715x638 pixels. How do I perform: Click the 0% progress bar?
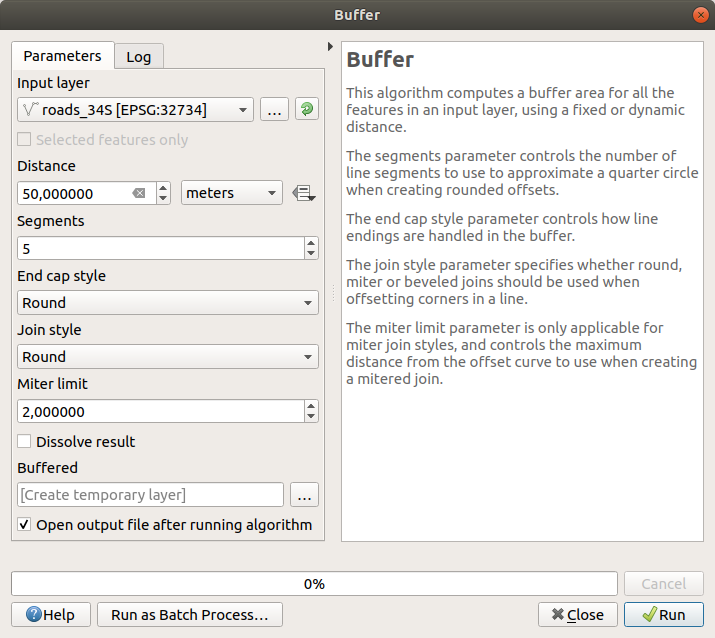(x=314, y=583)
